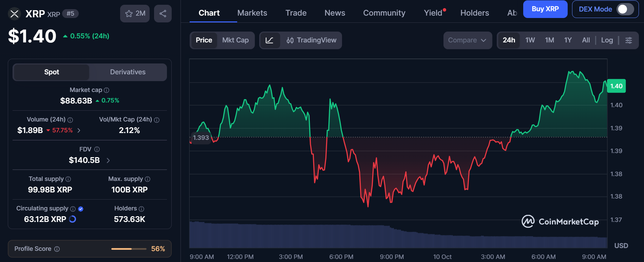Show Max. supply info icon
Image resolution: width=644 pixels, height=262 pixels.
pos(148,179)
